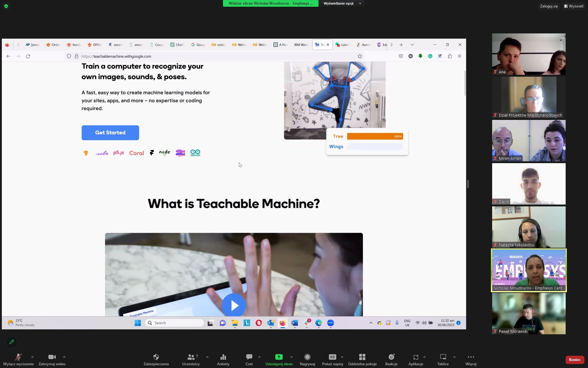Click browser page vertical scrollbar

coord(465,83)
